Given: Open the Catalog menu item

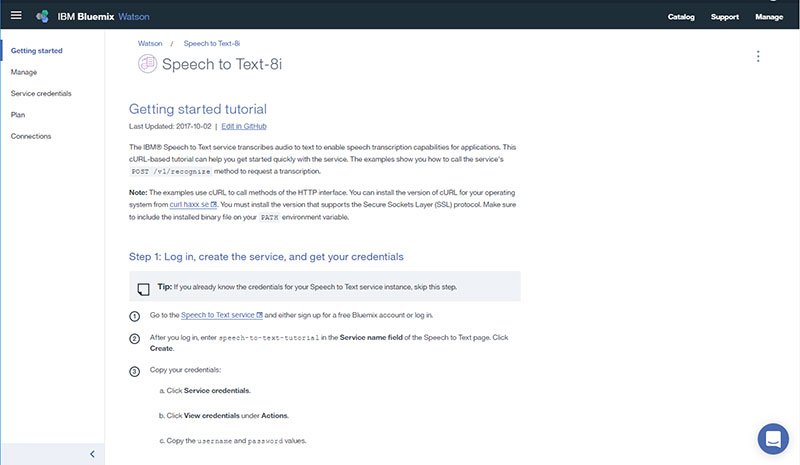Looking at the screenshot, I should pos(681,17).
